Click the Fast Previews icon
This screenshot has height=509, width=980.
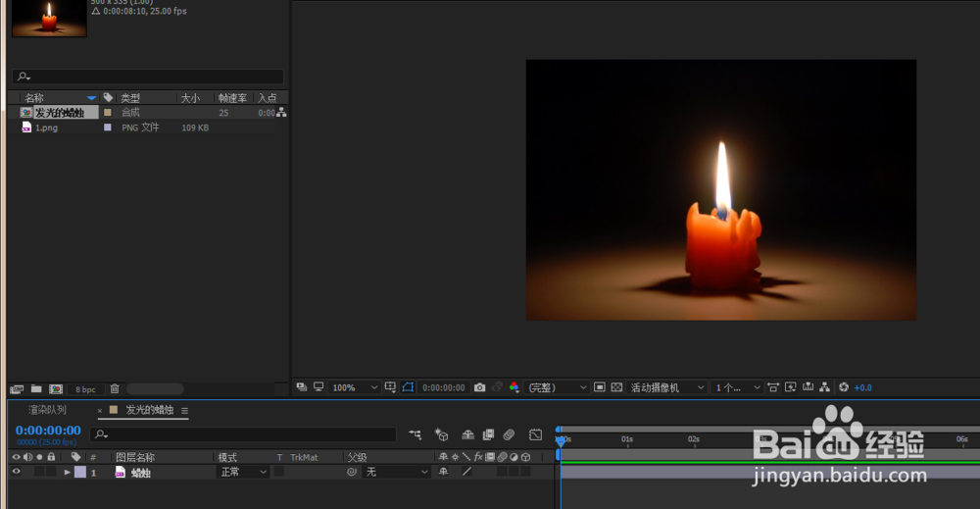pos(791,387)
